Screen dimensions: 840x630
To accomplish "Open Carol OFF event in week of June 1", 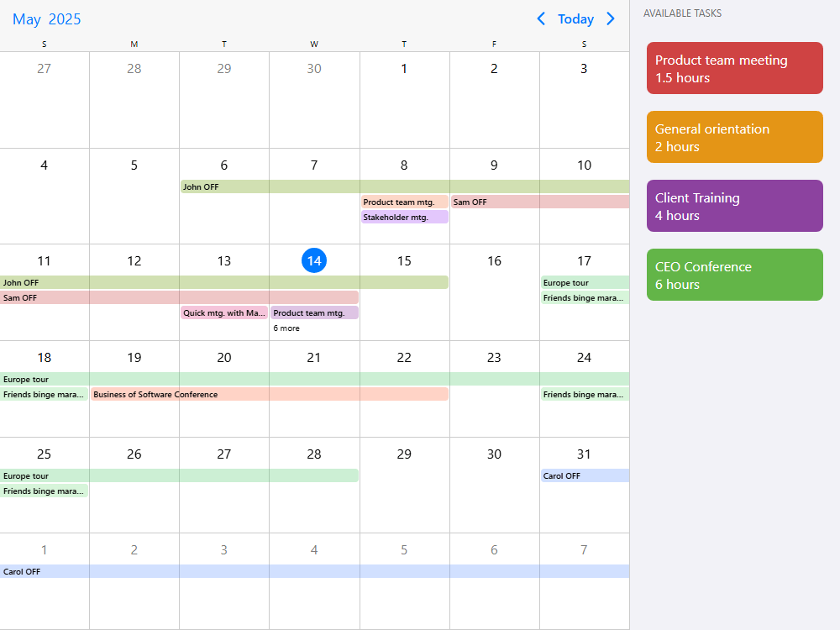I will coord(314,571).
